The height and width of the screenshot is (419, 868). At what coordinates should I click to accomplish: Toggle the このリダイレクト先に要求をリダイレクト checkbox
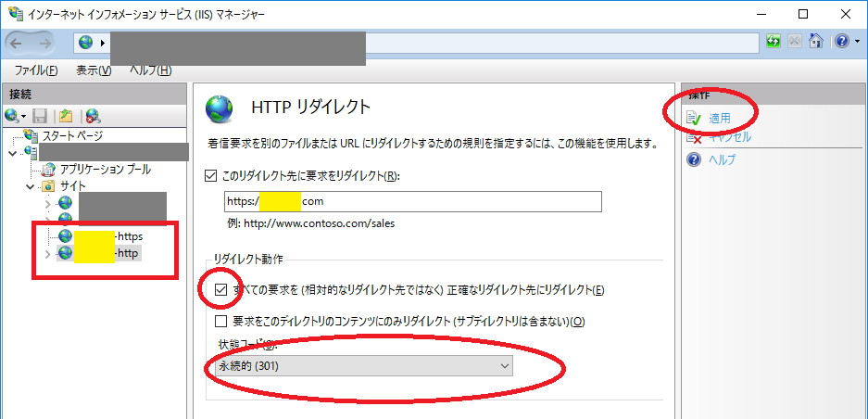pyautogui.click(x=212, y=174)
